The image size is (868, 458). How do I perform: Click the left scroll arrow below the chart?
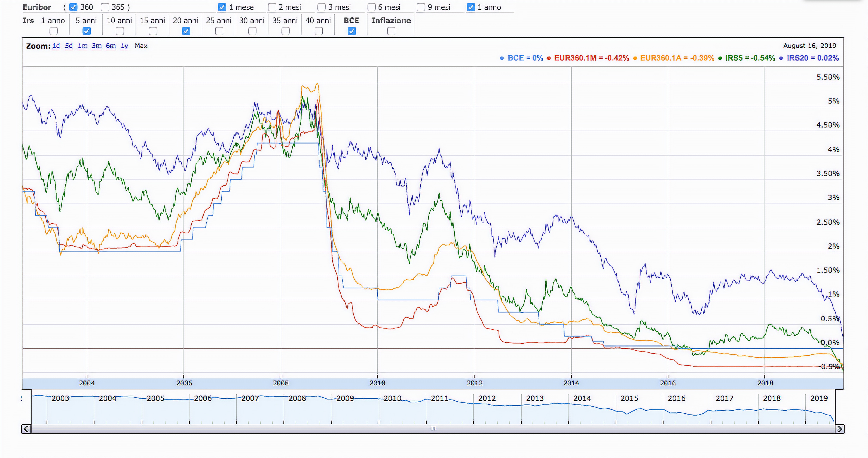pyautogui.click(x=26, y=429)
